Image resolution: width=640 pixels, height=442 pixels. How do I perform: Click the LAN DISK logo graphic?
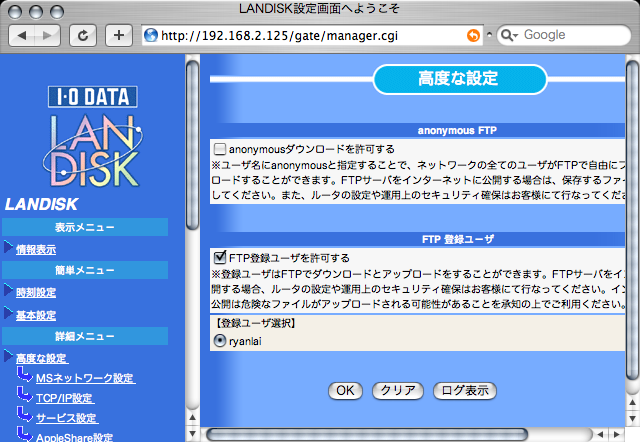click(93, 151)
